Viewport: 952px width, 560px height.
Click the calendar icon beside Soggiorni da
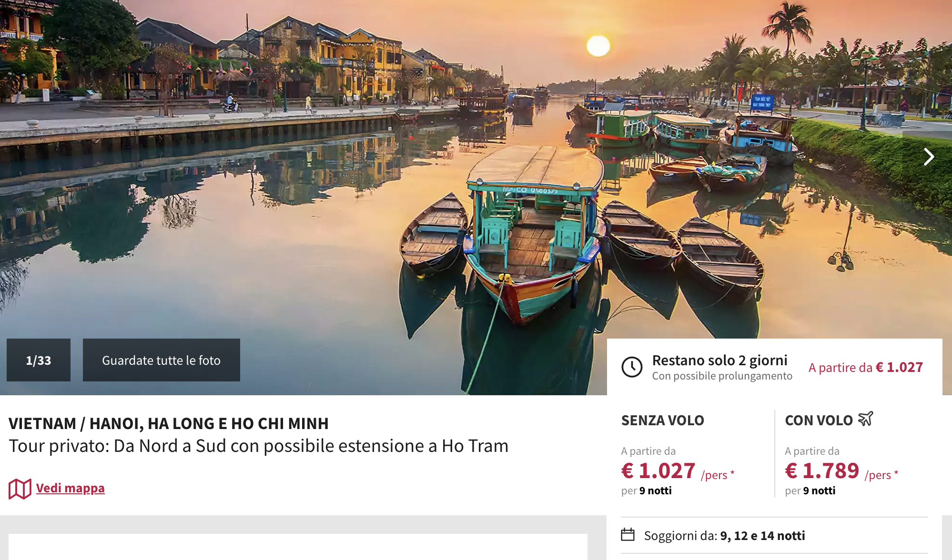(x=628, y=535)
